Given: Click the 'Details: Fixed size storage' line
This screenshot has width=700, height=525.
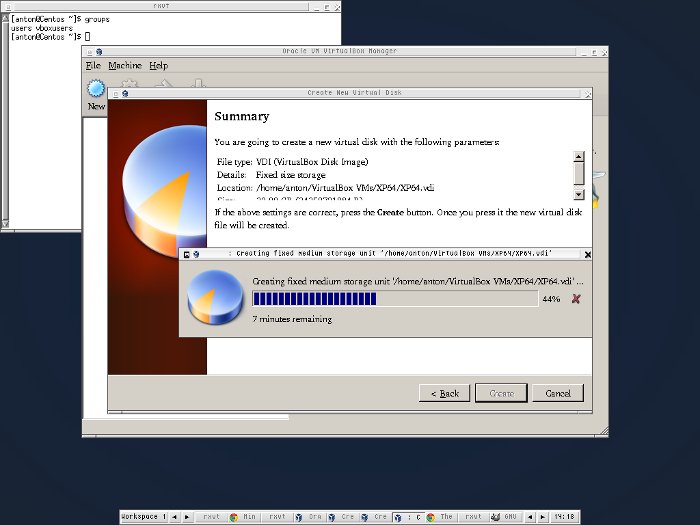Looking at the screenshot, I should (271, 175).
